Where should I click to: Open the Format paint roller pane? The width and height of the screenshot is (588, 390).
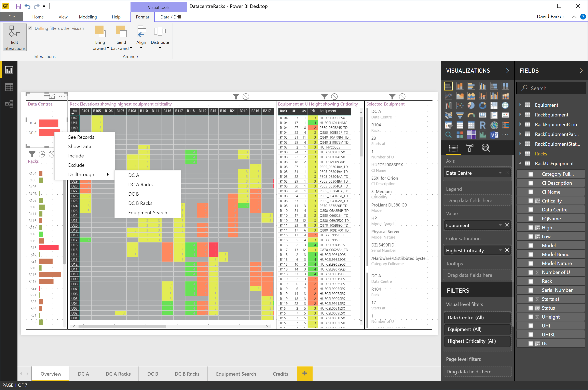pos(470,148)
